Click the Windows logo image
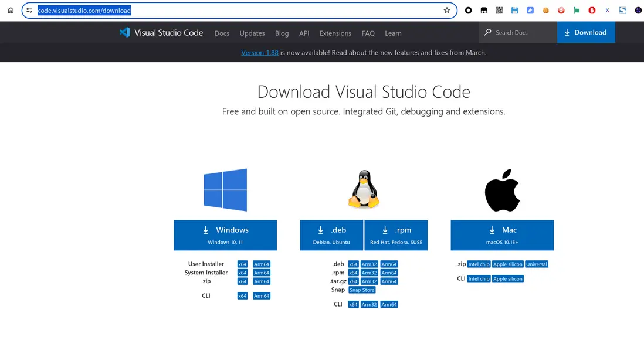This screenshot has width=644, height=347. click(x=225, y=190)
